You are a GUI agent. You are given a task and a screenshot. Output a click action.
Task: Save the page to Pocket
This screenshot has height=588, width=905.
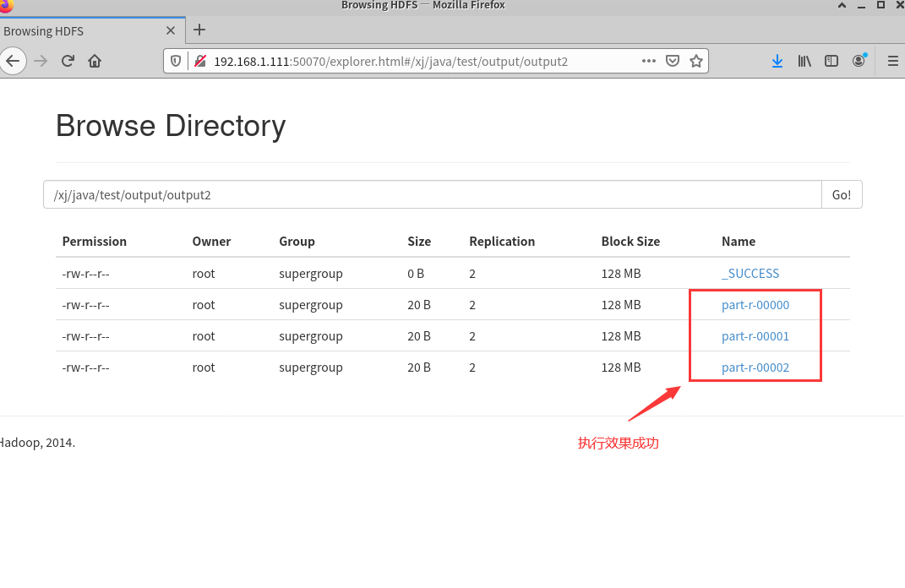pyautogui.click(x=673, y=61)
